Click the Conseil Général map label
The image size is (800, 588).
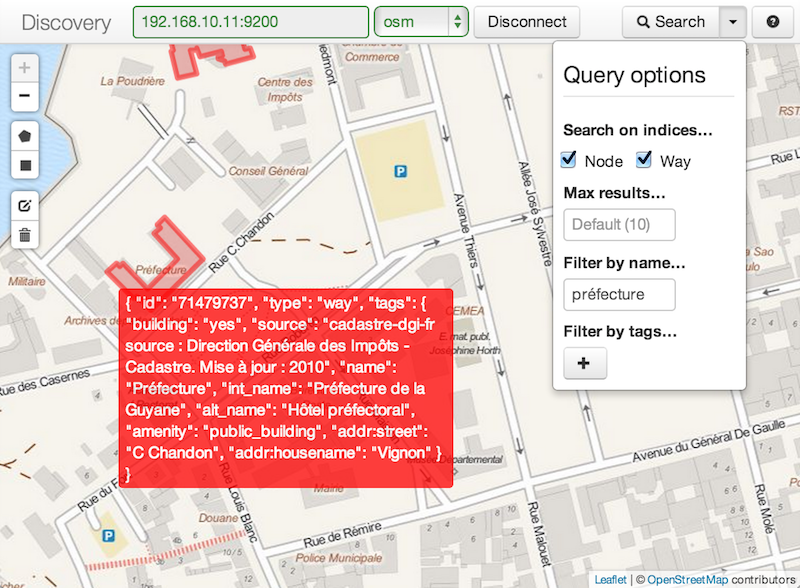[x=268, y=171]
